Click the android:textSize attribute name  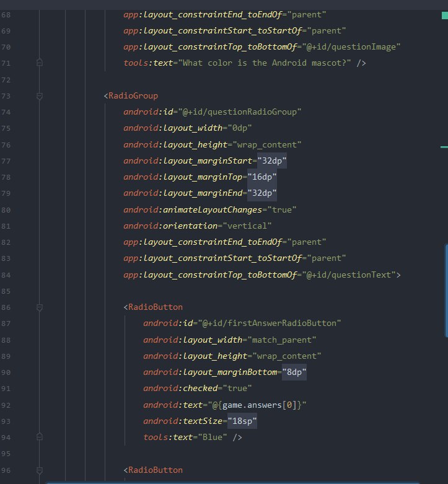point(183,421)
